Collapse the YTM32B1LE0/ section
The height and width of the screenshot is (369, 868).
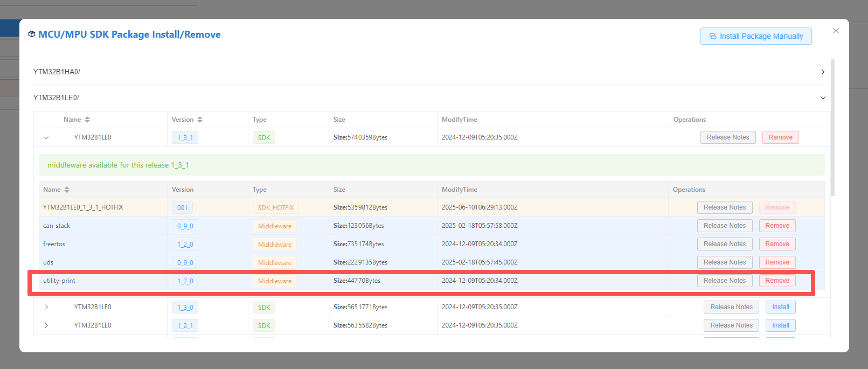point(822,98)
